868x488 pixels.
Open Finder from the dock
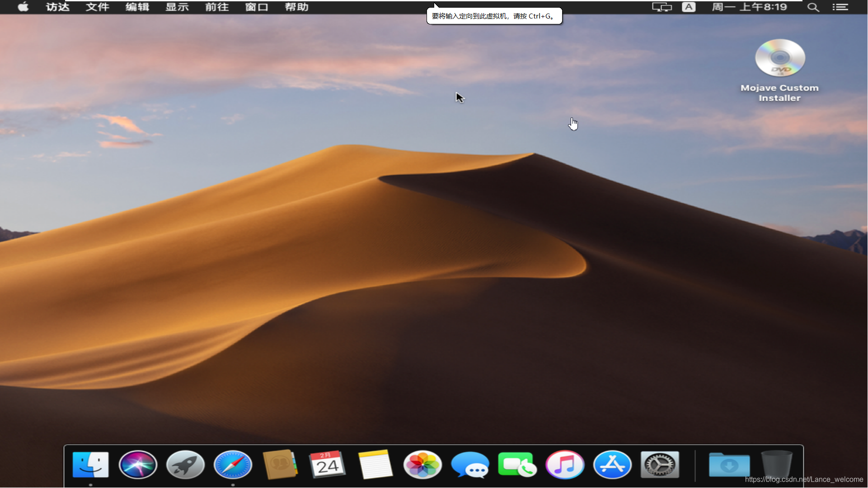(90, 465)
